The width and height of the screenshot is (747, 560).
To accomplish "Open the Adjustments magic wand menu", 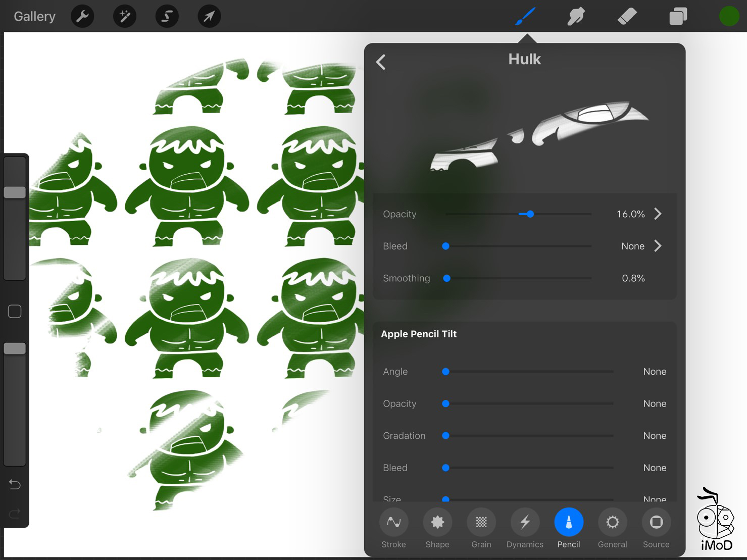I will click(125, 17).
